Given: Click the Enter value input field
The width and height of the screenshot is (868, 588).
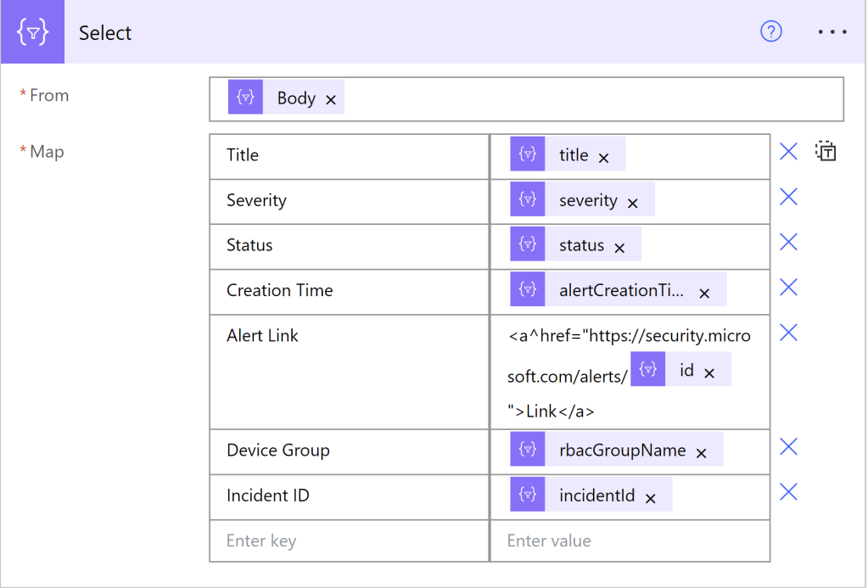Looking at the screenshot, I should pos(629,541).
